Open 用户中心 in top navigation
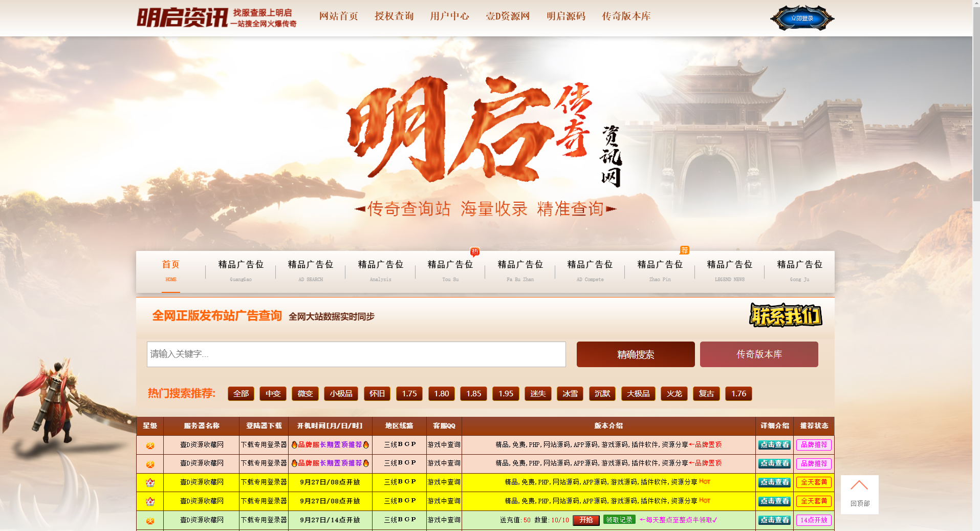 pyautogui.click(x=449, y=16)
